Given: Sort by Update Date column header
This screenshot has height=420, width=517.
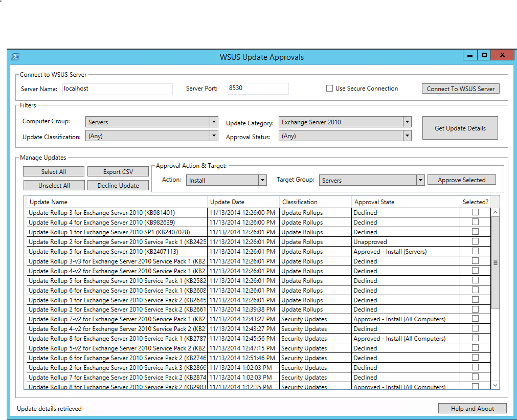Looking at the screenshot, I should pos(243,202).
